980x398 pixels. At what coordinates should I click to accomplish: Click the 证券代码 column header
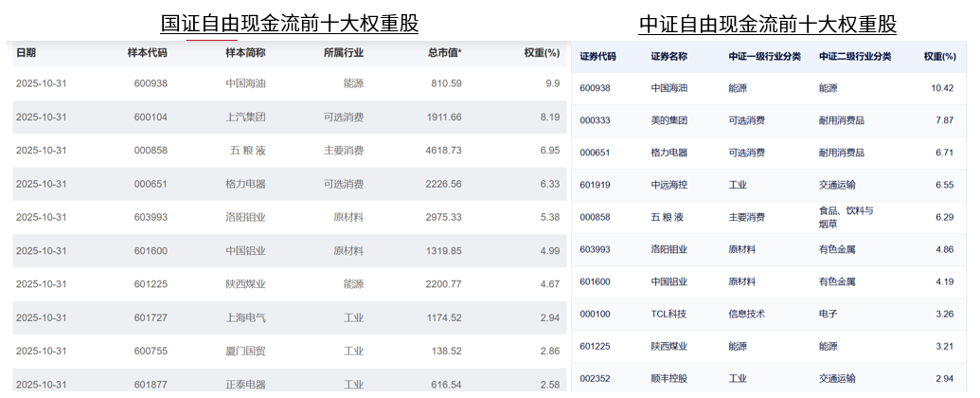[597, 57]
